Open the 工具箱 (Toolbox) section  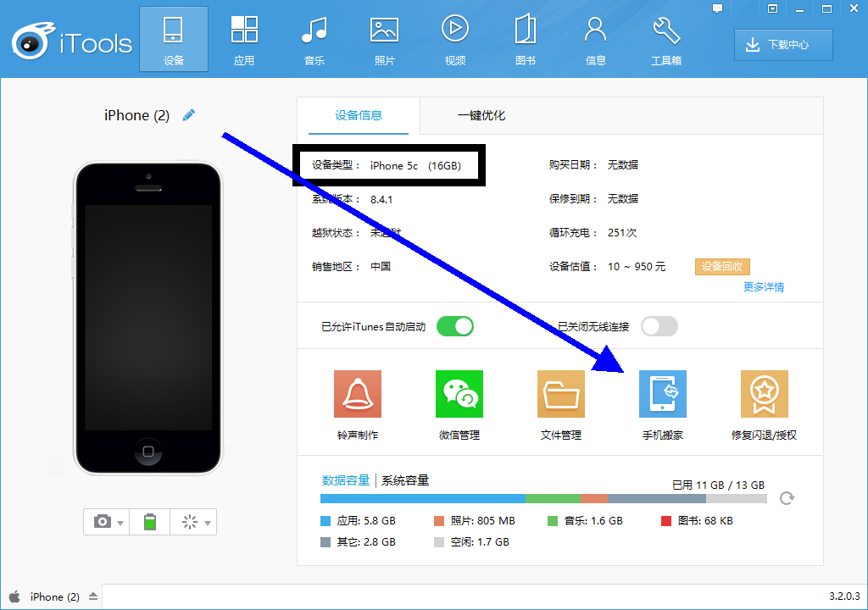point(666,39)
